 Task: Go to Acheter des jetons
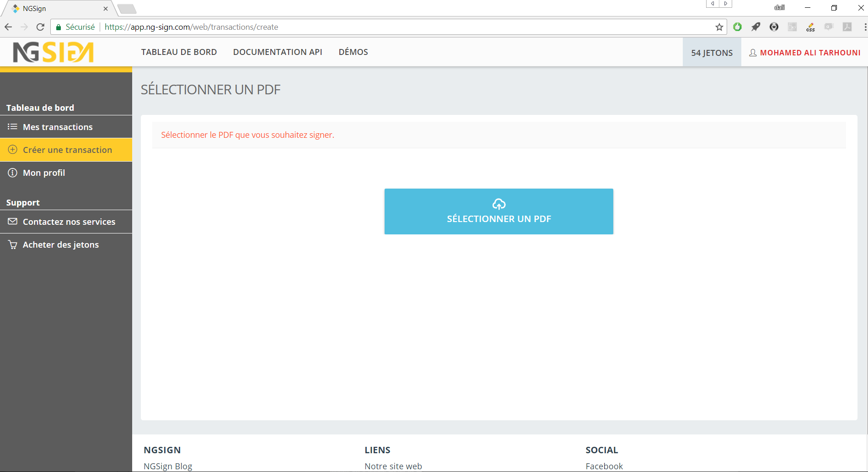tap(60, 244)
